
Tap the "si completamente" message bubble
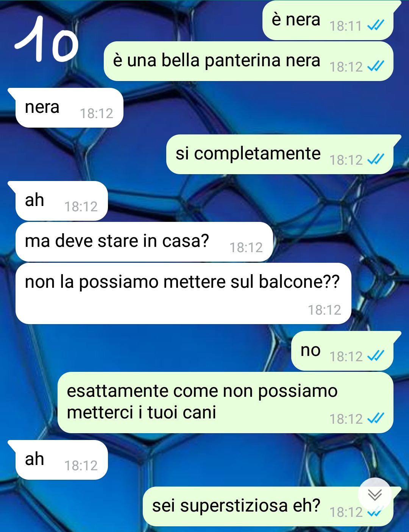[280, 154]
